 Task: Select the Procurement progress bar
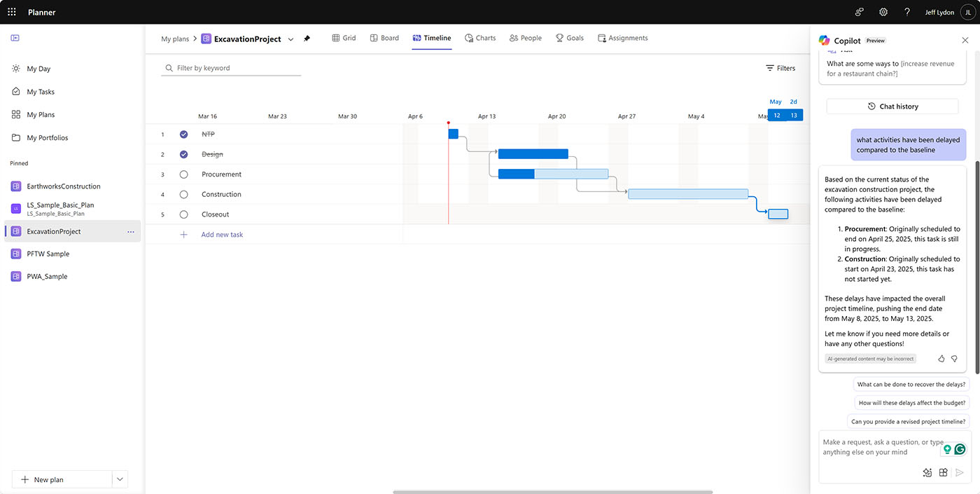pyautogui.click(x=553, y=174)
